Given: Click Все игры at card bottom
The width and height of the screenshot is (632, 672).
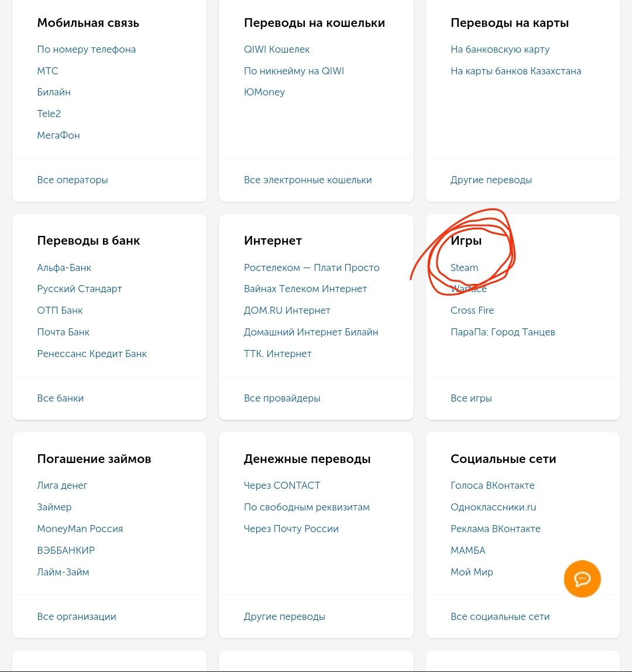Looking at the screenshot, I should 471,398.
